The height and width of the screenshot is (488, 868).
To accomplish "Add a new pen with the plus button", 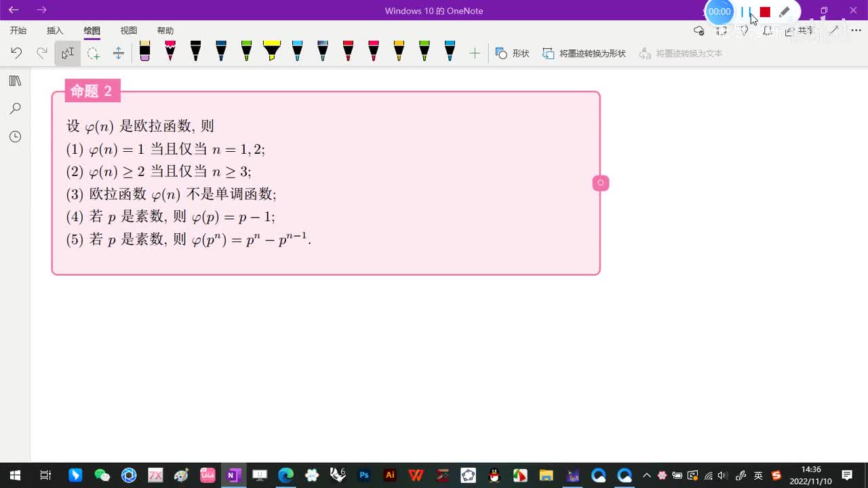I will coord(475,53).
